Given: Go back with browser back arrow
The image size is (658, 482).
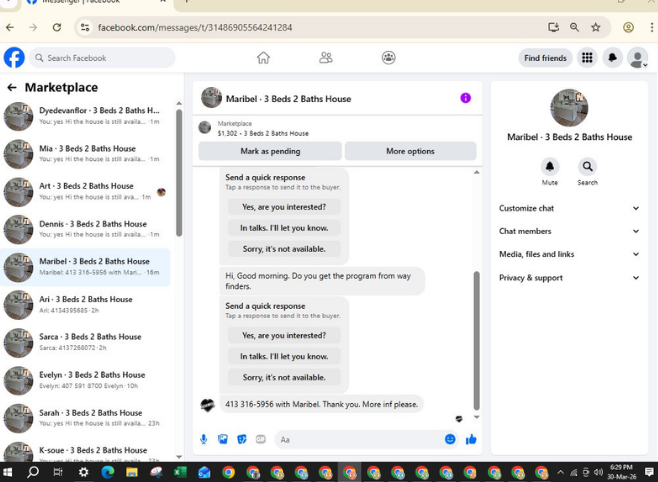Looking at the screenshot, I should 10,28.
